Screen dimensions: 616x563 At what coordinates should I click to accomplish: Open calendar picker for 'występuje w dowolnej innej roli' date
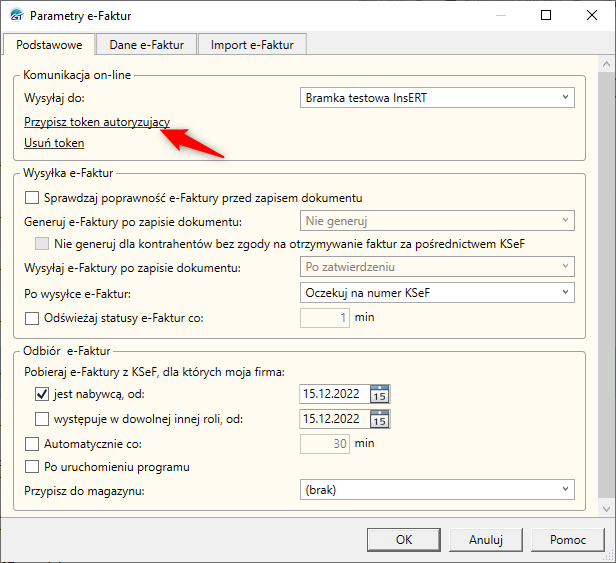point(379,419)
